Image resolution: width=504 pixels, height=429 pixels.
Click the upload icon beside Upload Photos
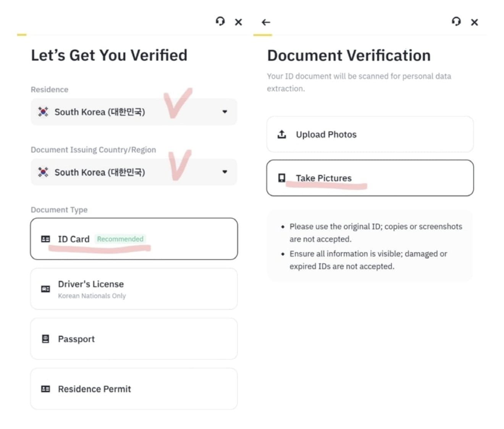click(x=282, y=134)
